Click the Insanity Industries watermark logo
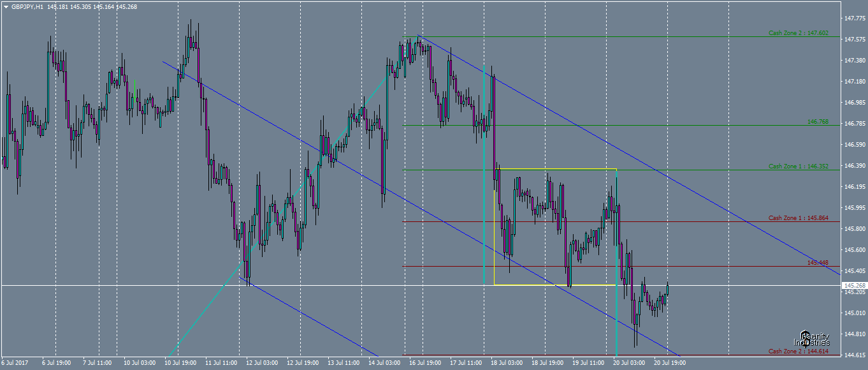Image resolution: width=868 pixels, height=370 pixels. (x=813, y=339)
